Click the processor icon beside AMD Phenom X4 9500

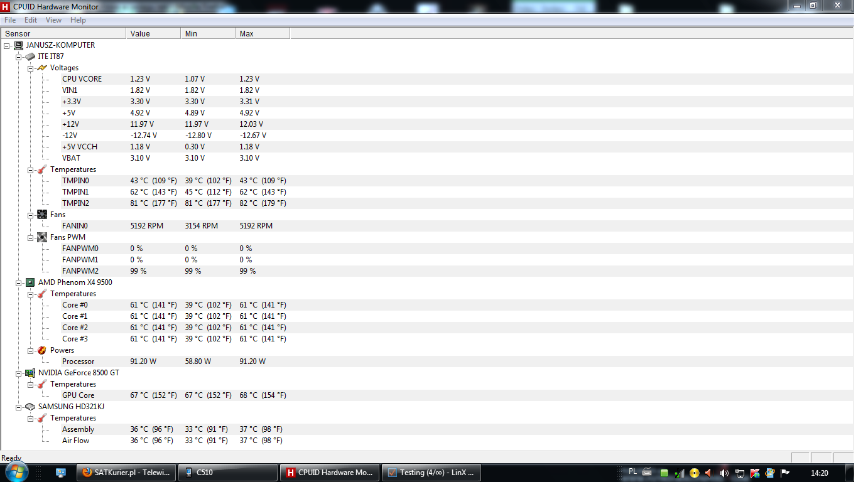click(x=30, y=282)
